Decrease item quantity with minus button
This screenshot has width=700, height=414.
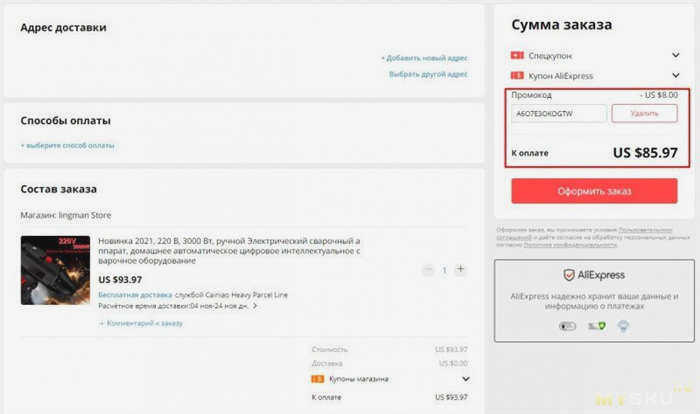click(428, 270)
